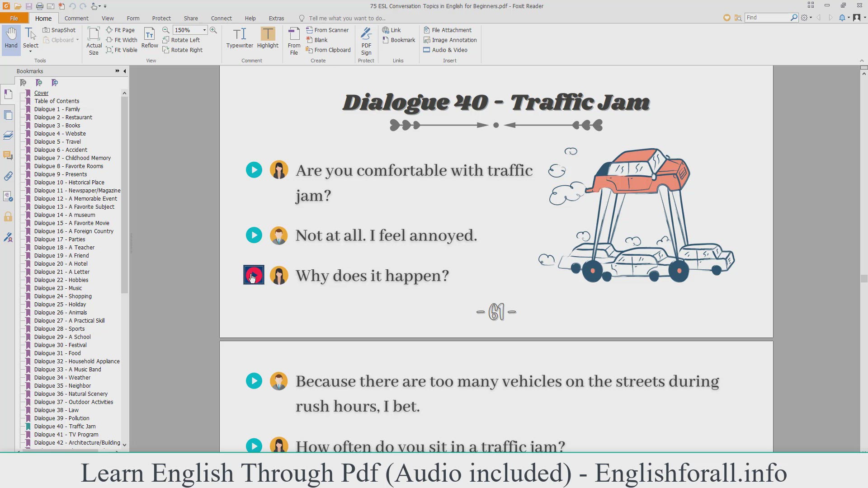Open the SnapShot tool
The height and width of the screenshot is (488, 868).
[59, 30]
